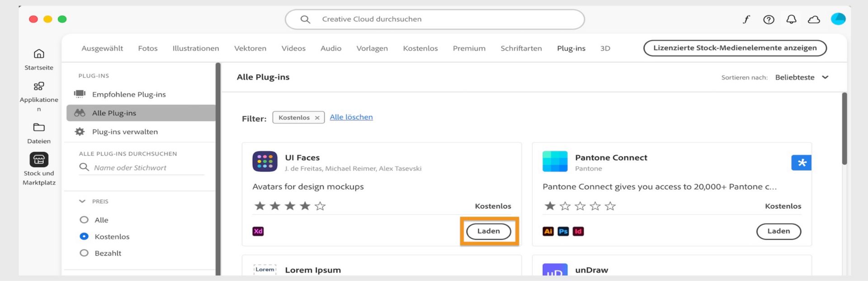
Task: Open the cloud sync status icon
Action: pos(814,19)
